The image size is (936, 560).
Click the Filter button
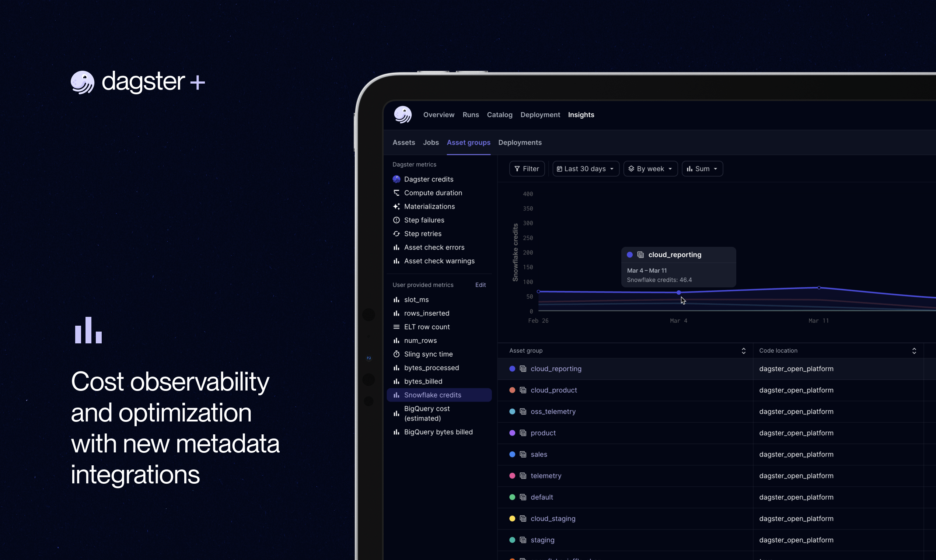(x=527, y=169)
